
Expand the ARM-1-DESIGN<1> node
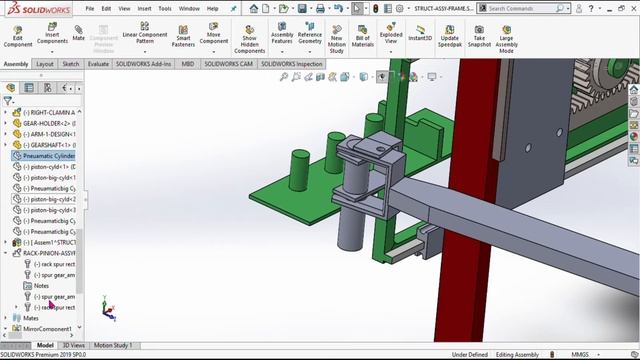[x=5, y=134]
